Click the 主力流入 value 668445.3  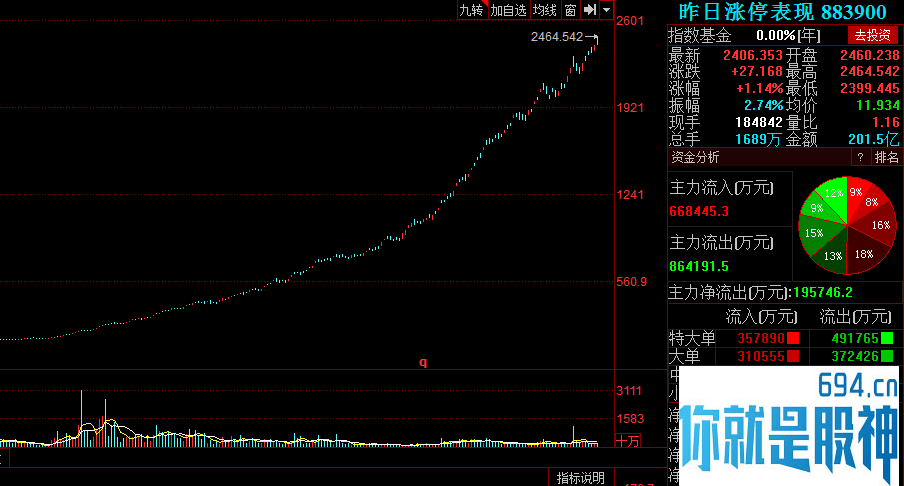coord(699,212)
